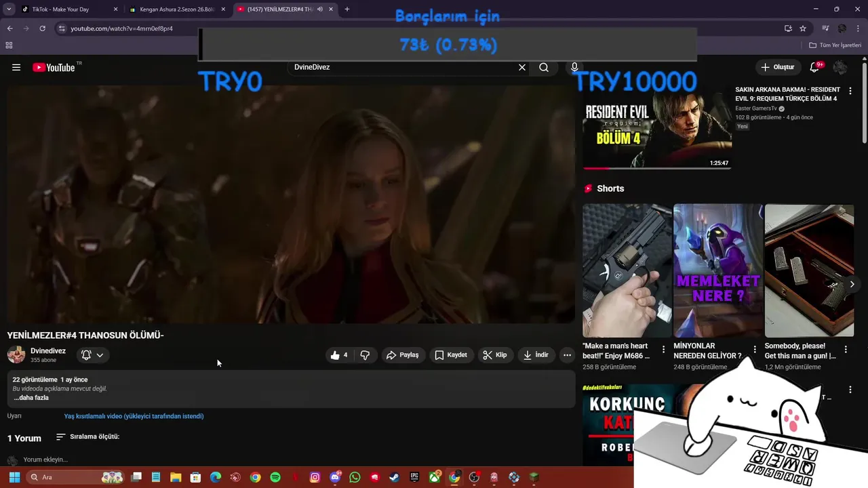Open options for the M686 short
This screenshot has height=488, width=868.
[663, 350]
